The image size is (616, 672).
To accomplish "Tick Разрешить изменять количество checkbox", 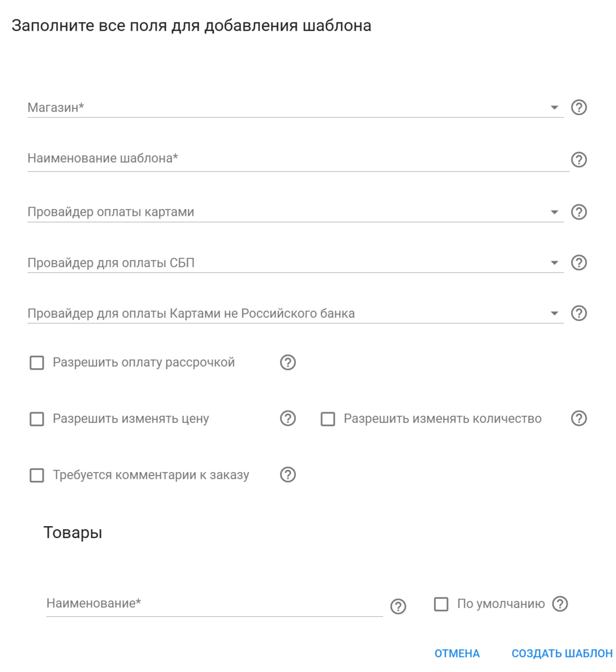I will click(x=328, y=419).
